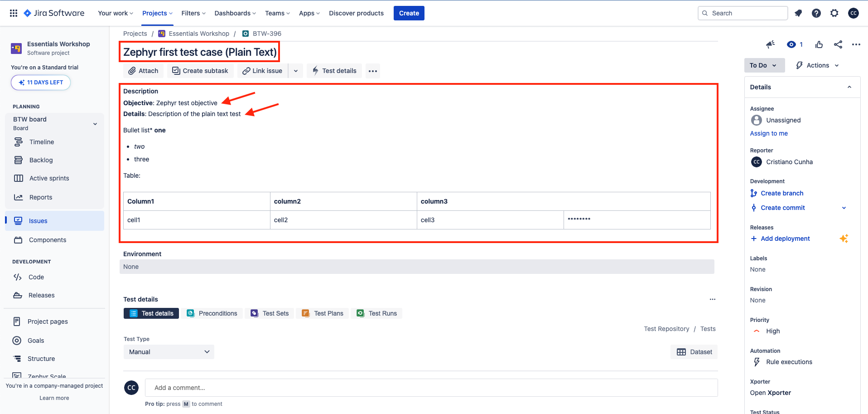Click the Jira Software logo

coord(54,13)
